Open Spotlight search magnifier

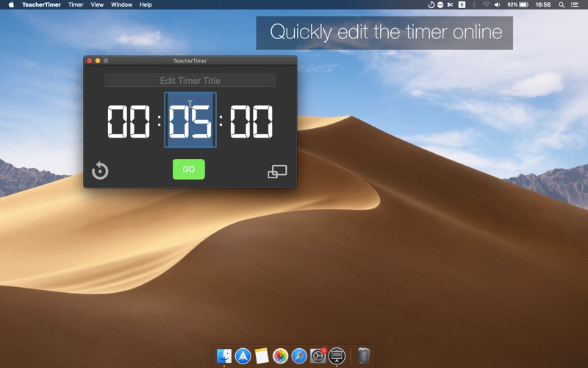coord(562,5)
